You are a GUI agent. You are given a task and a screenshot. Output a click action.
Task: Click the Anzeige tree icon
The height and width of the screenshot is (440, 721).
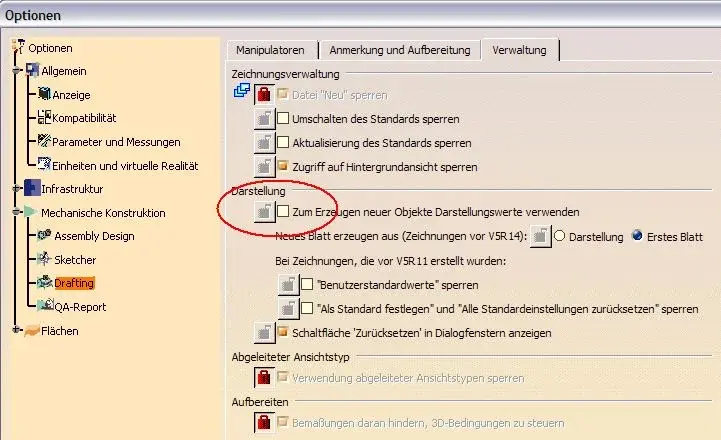(x=44, y=95)
